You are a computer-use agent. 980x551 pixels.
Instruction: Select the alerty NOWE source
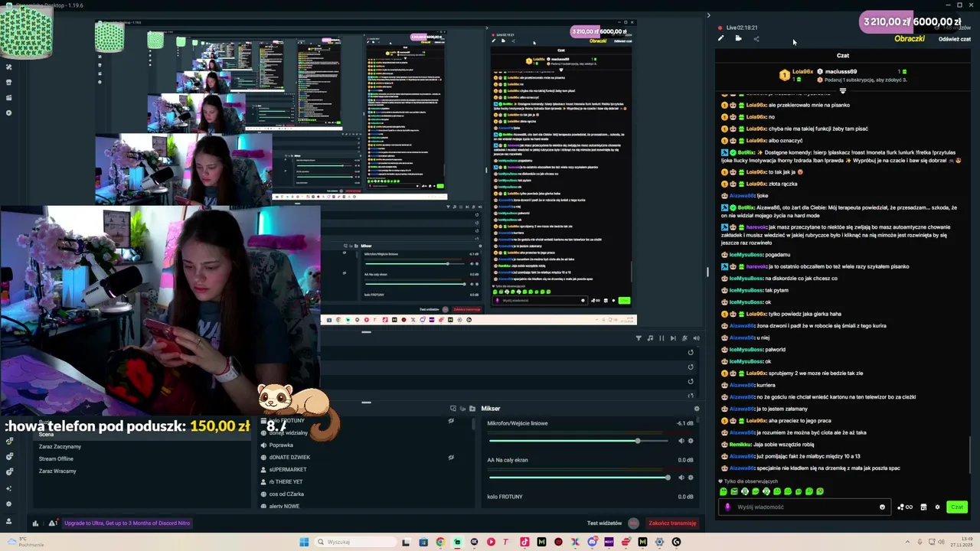(x=284, y=507)
